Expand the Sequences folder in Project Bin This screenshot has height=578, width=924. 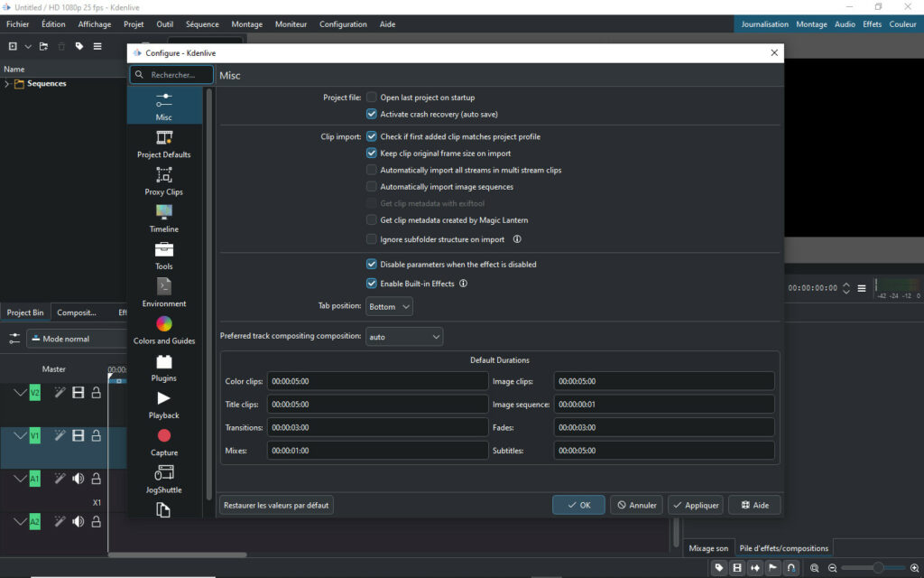coord(6,84)
